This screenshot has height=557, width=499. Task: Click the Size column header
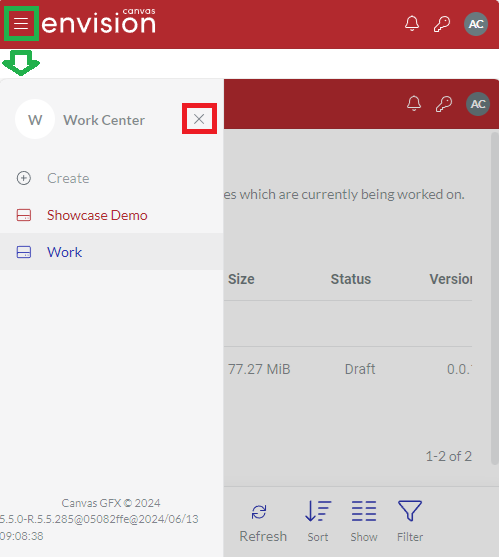[241, 279]
